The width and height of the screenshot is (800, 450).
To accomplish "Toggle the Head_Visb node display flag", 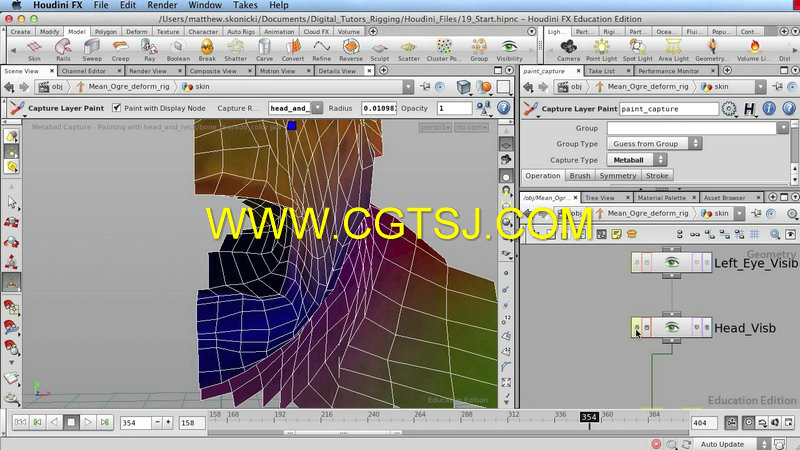I will click(707, 327).
